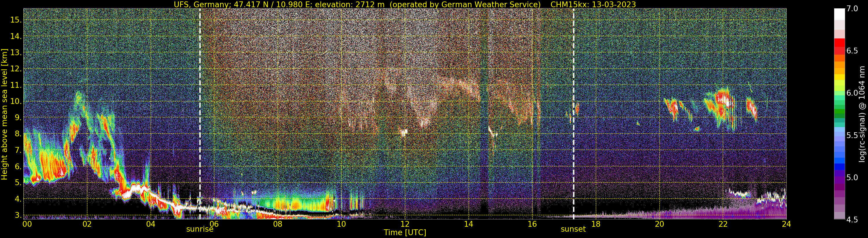Click the height tick label '10.'
Image resolution: width=868 pixels, height=238 pixels.
[16, 101]
